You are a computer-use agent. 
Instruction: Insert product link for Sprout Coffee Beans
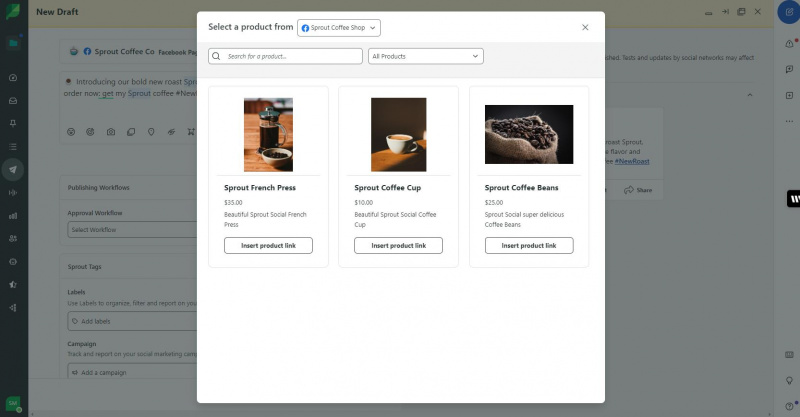(x=529, y=246)
